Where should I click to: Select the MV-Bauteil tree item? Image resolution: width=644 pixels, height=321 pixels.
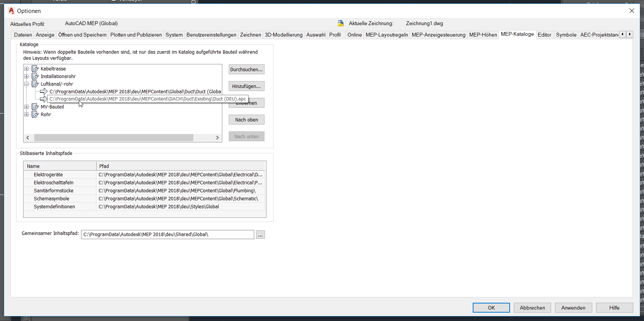[52, 107]
